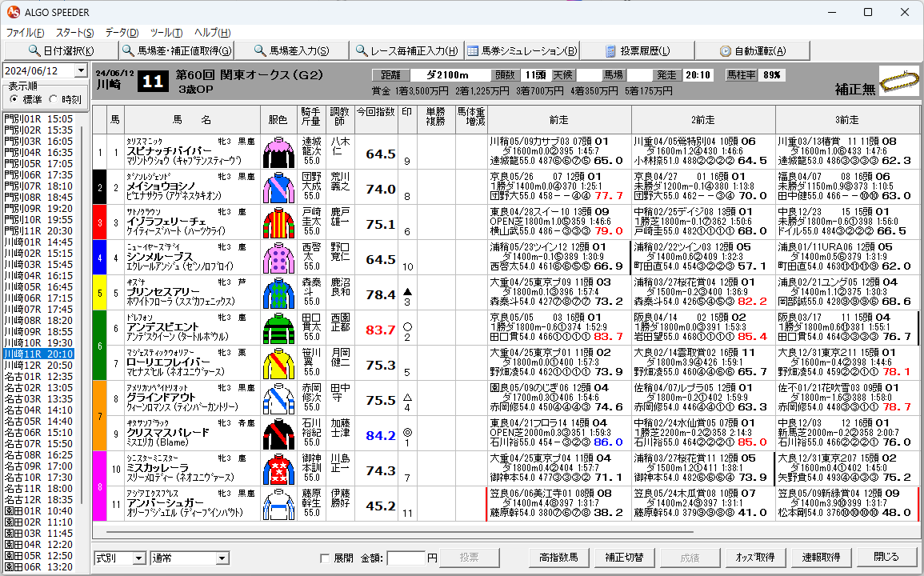Screen dimensions: 924x576
Task: Click the 2前走 column header
Action: click(x=703, y=120)
